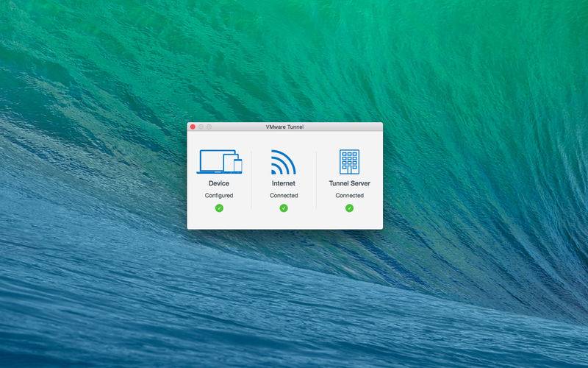Click the "Configured" status text
The image size is (588, 368).
219,195
